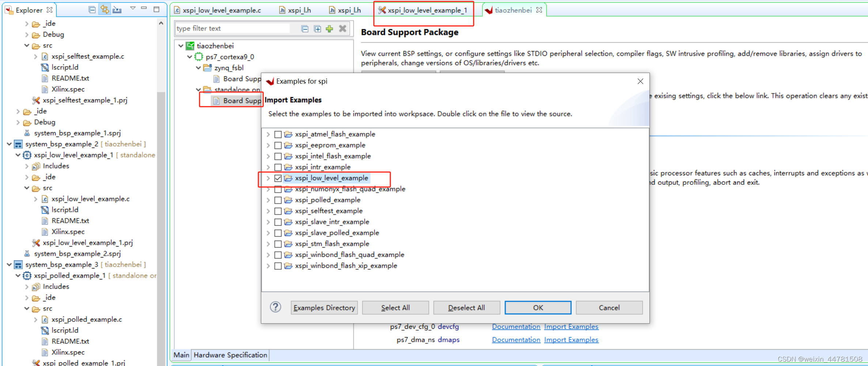Uncheck the xspi_low_level_example checkbox
Image resolution: width=868 pixels, height=366 pixels.
click(x=278, y=178)
